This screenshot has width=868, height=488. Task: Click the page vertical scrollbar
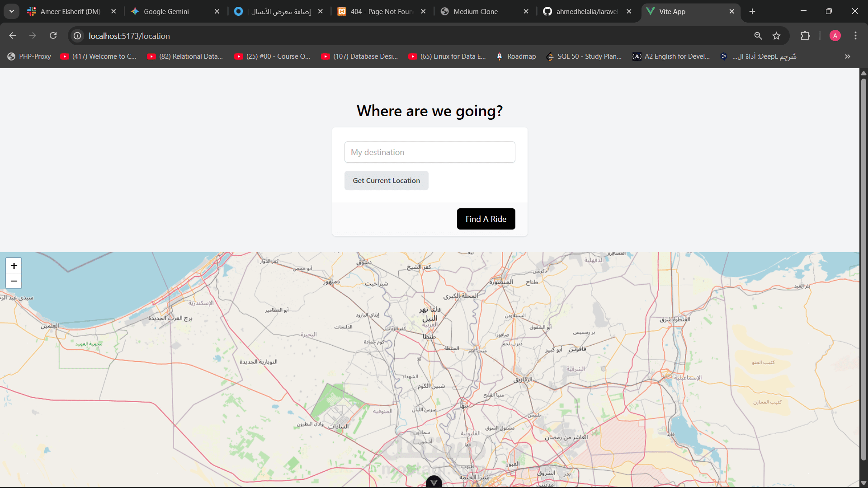pos(863,271)
